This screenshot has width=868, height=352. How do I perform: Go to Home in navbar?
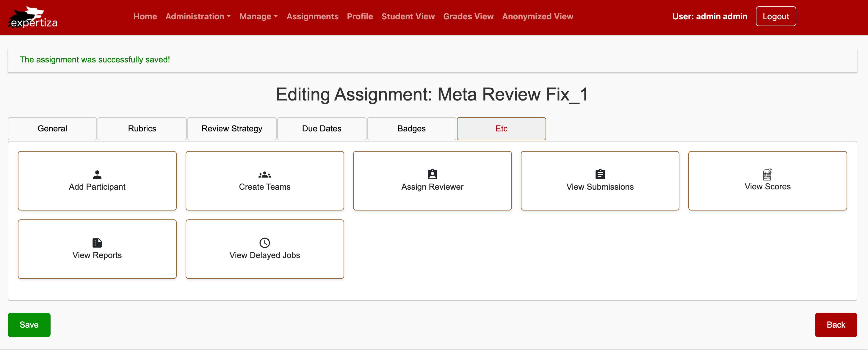pos(145,17)
